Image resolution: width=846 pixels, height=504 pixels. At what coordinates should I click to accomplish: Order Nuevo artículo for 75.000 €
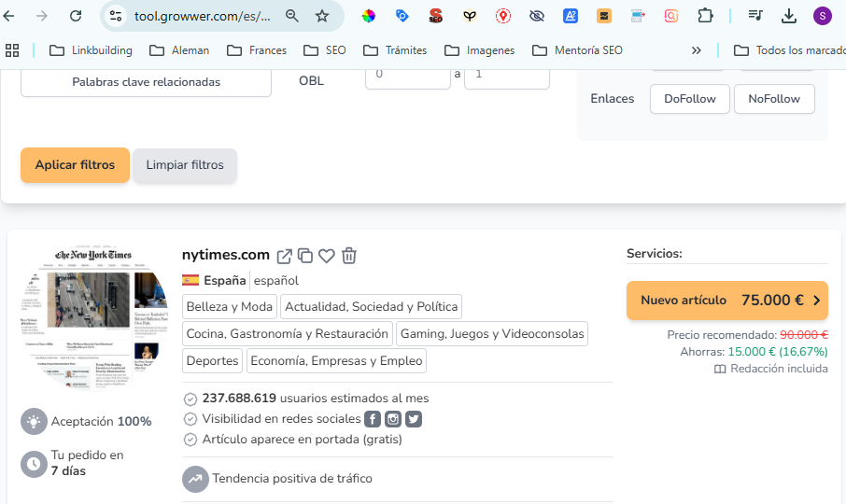[x=726, y=301]
